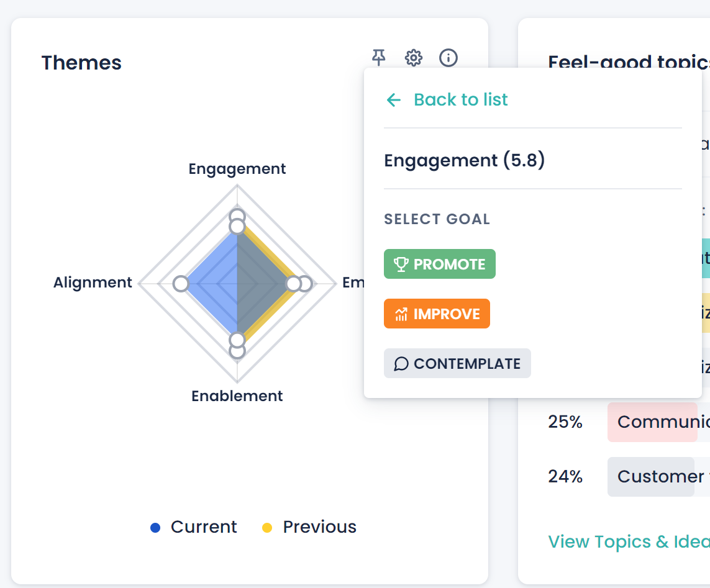Click the 25% Communication topic bar
This screenshot has height=588, width=710.
pos(652,422)
